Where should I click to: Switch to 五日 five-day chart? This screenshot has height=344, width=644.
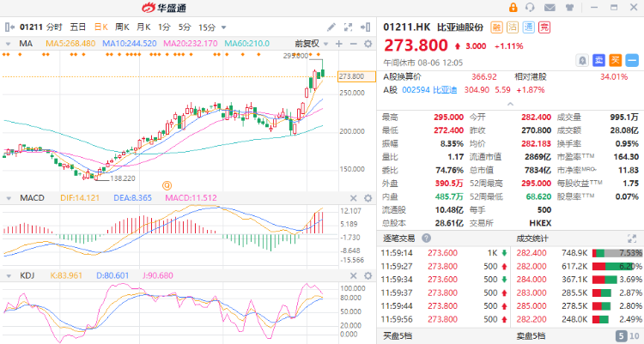(x=77, y=27)
